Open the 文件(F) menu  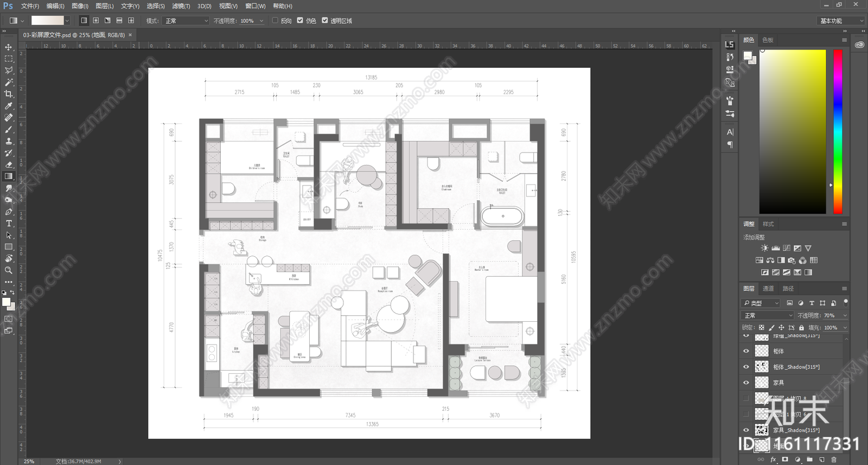(x=30, y=6)
